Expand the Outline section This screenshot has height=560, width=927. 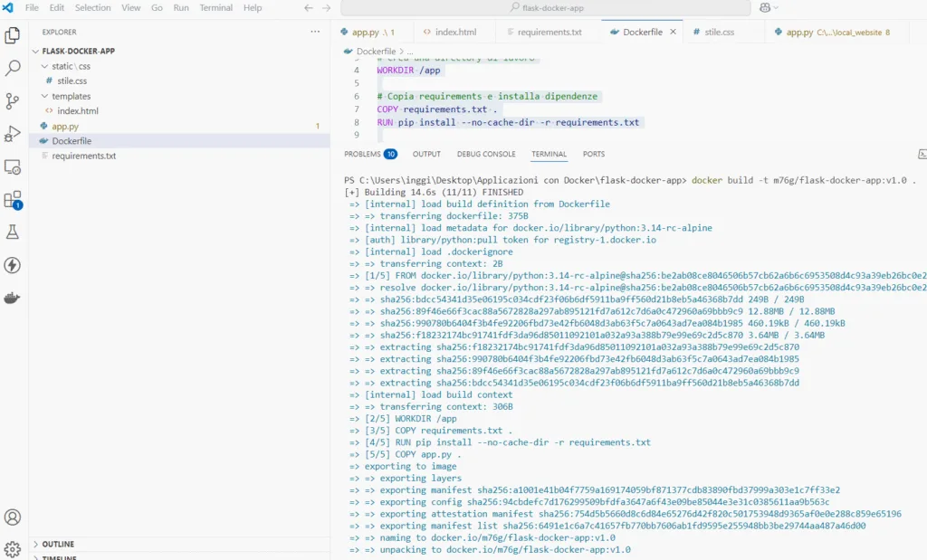(x=179, y=544)
